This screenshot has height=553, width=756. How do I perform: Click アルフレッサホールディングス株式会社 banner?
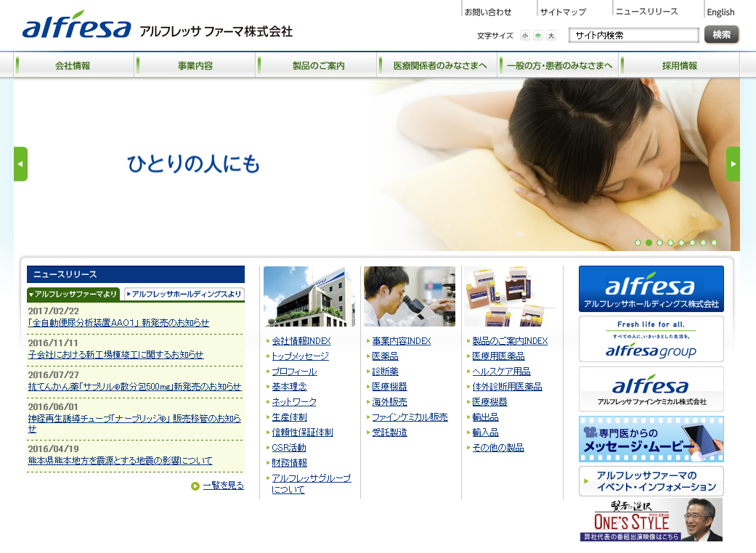click(651, 289)
